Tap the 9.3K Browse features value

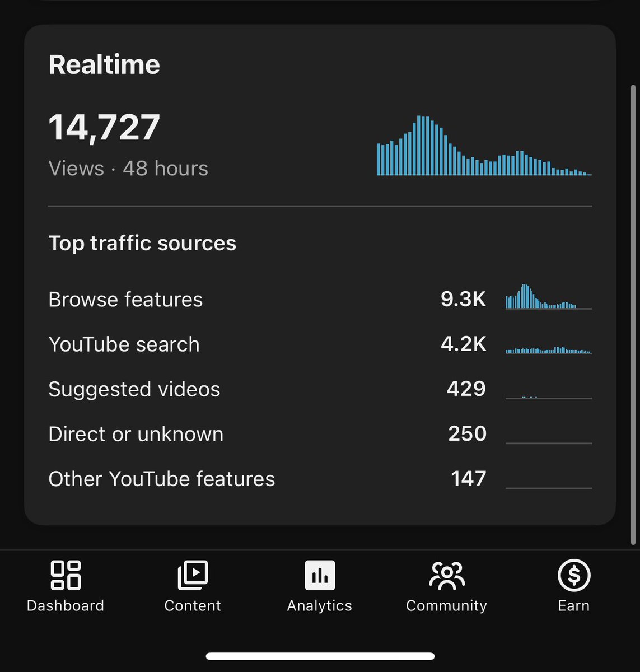[464, 299]
